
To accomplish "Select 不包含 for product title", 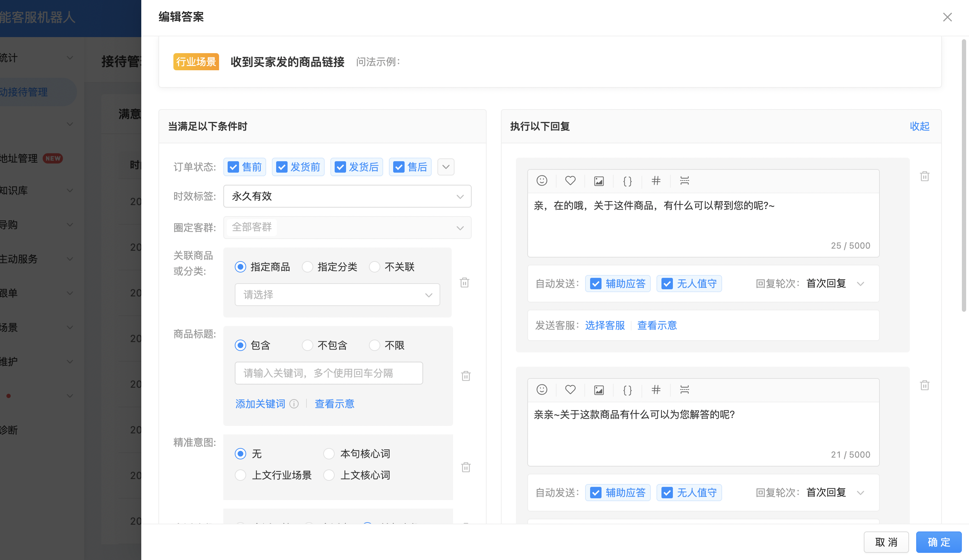I will click(x=307, y=345).
